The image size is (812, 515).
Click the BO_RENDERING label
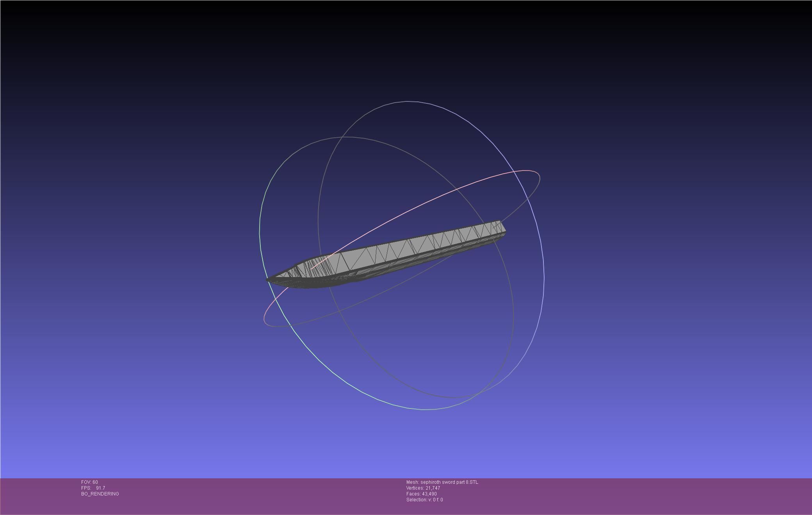click(x=100, y=494)
